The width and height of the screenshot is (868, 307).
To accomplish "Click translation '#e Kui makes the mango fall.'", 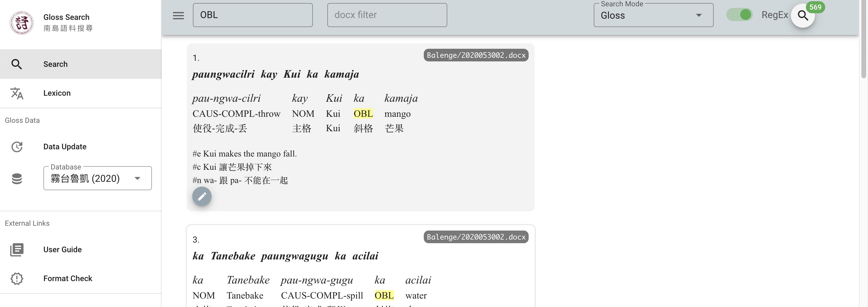I will pos(245,154).
